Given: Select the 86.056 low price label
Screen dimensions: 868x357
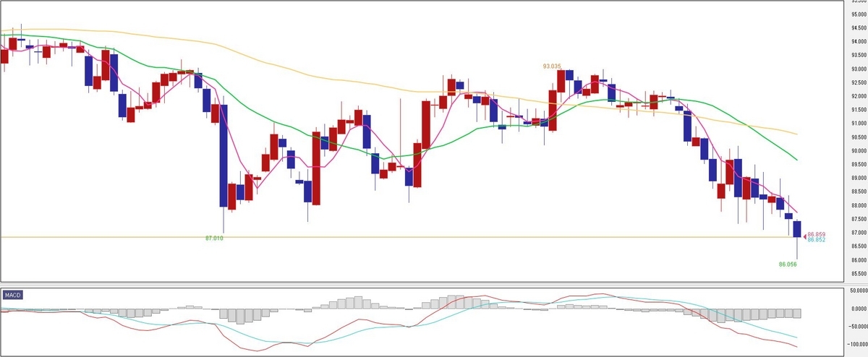Looking at the screenshot, I should [788, 264].
